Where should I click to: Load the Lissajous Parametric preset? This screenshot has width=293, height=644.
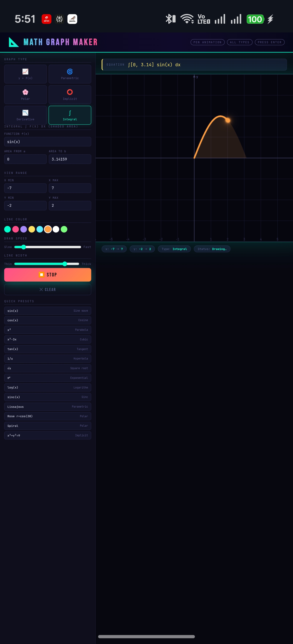pyautogui.click(x=48, y=406)
